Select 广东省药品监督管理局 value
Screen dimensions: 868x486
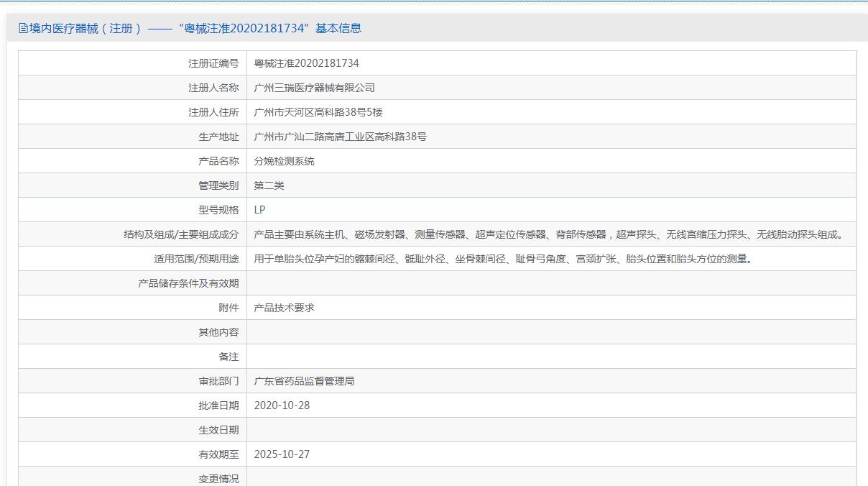point(305,381)
